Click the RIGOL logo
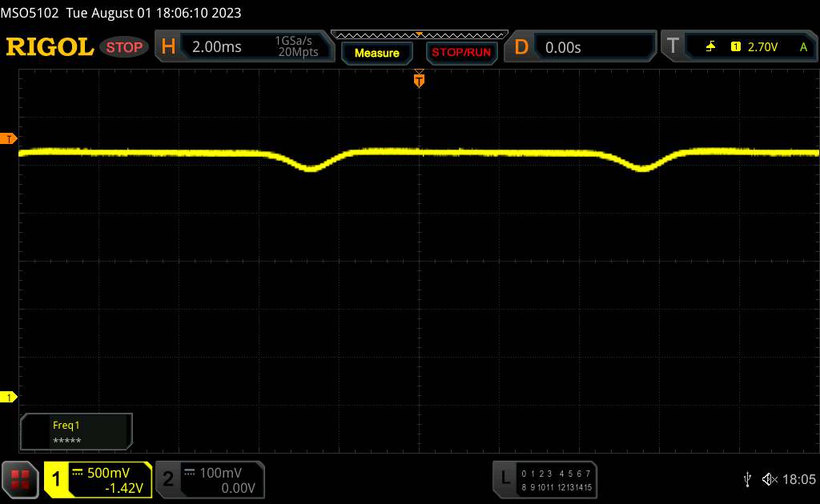820x504 pixels. (x=50, y=47)
